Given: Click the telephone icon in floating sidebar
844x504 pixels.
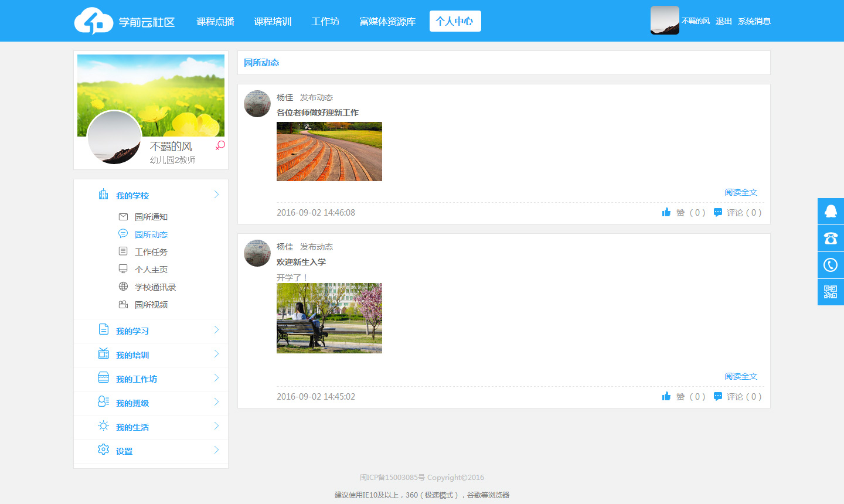Looking at the screenshot, I should point(831,238).
